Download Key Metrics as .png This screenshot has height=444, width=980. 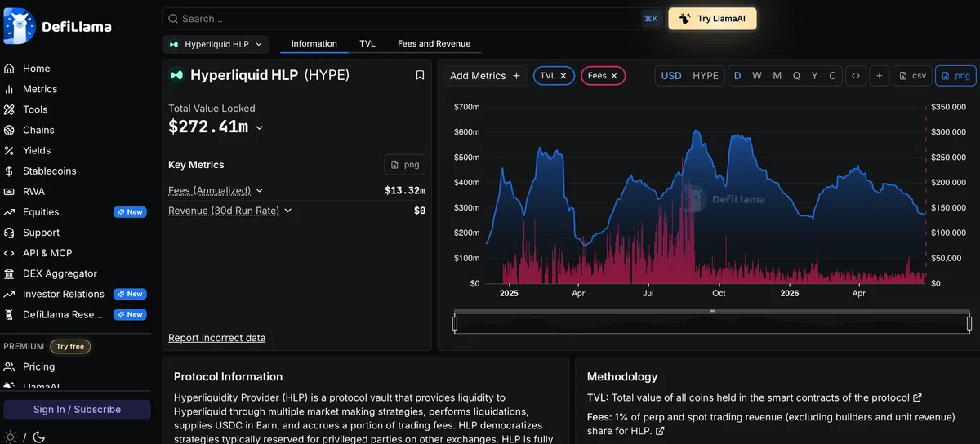pyautogui.click(x=405, y=164)
